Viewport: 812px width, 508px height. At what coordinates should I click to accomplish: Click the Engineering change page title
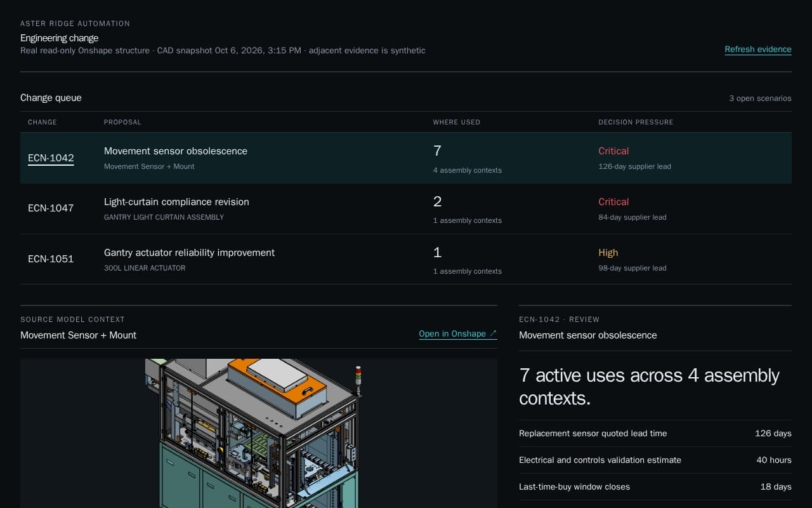click(59, 38)
